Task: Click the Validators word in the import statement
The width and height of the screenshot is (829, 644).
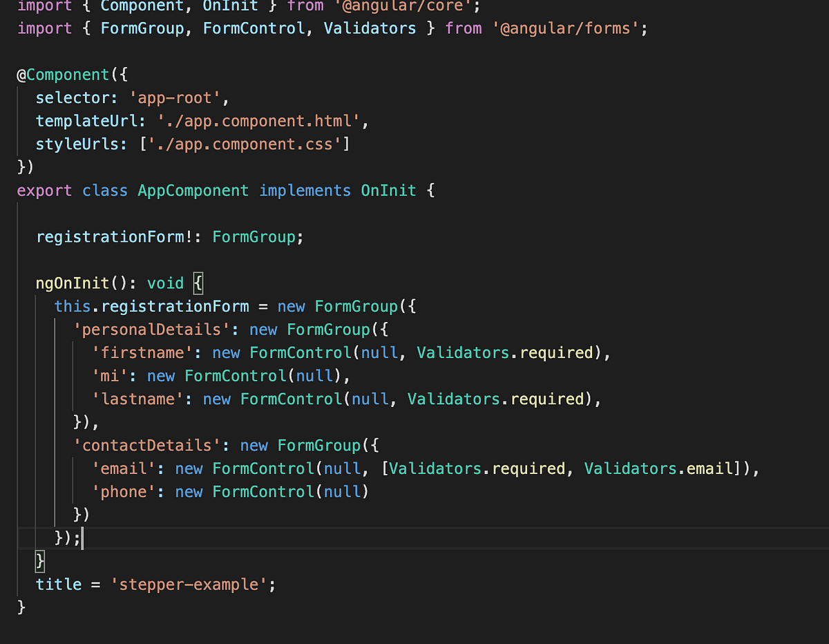Action: click(x=370, y=28)
